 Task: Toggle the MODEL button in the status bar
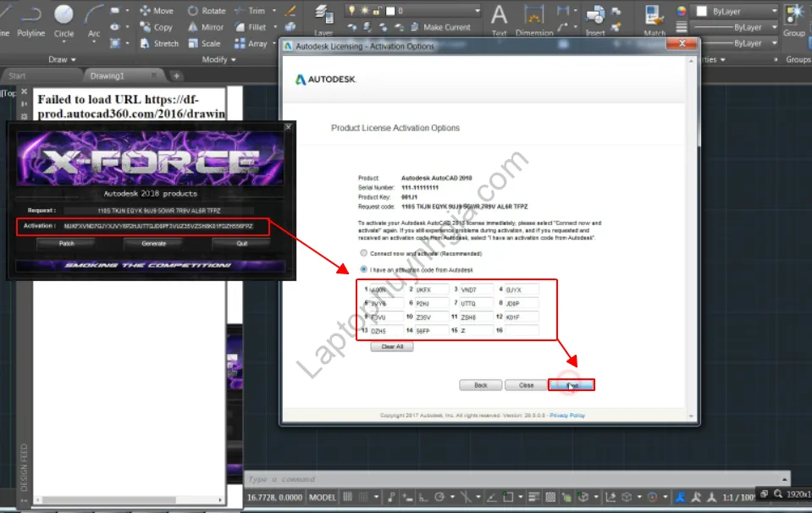pyautogui.click(x=322, y=498)
